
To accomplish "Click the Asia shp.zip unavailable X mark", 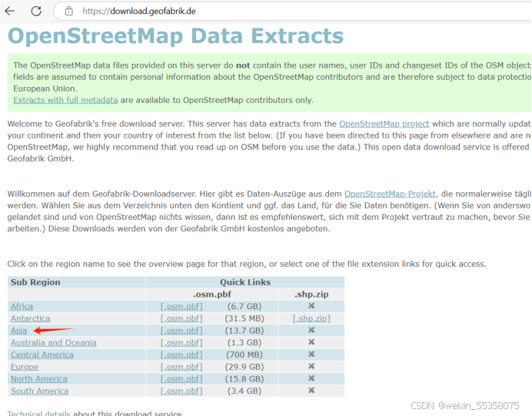I will click(311, 330).
